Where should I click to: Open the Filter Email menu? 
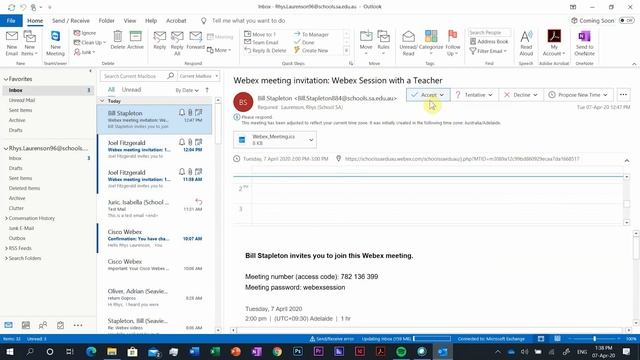(x=488, y=51)
